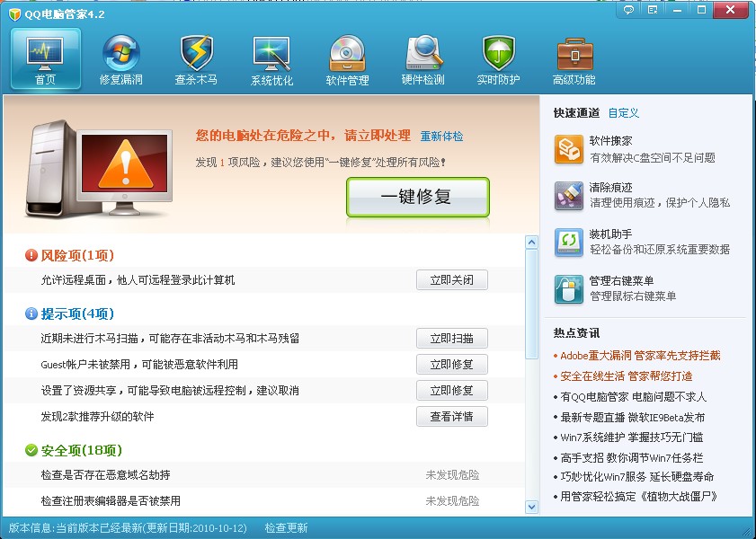
Task: Open news: Adobe重大漏洞 管家率先支持拦截
Action: coord(640,356)
